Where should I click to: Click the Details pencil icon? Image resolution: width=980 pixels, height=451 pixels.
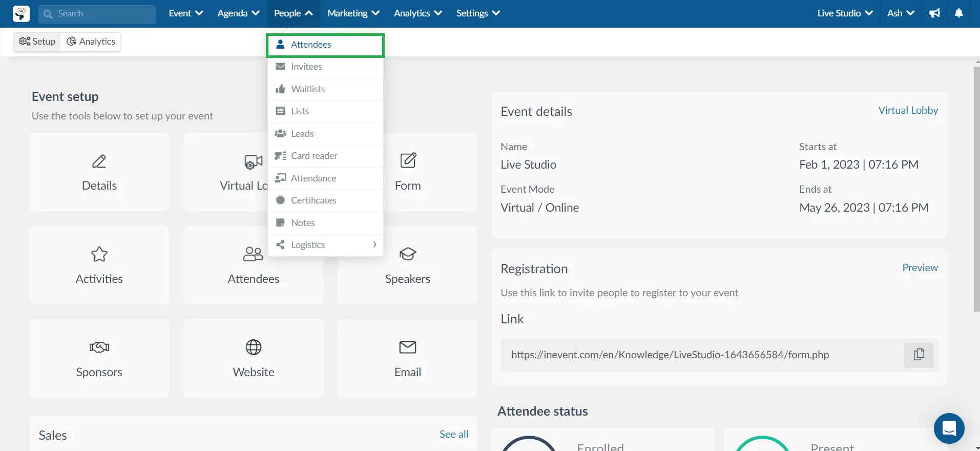[x=99, y=161]
